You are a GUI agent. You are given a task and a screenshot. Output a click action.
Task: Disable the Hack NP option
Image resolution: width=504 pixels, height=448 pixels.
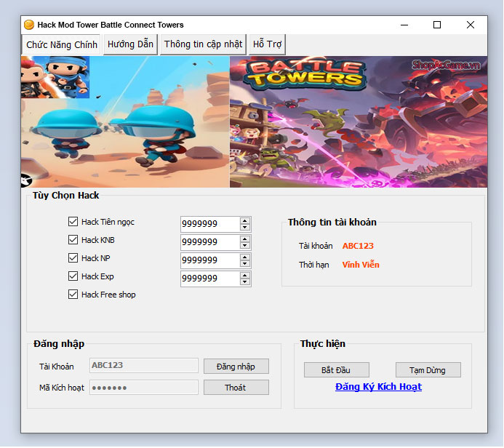tap(73, 257)
